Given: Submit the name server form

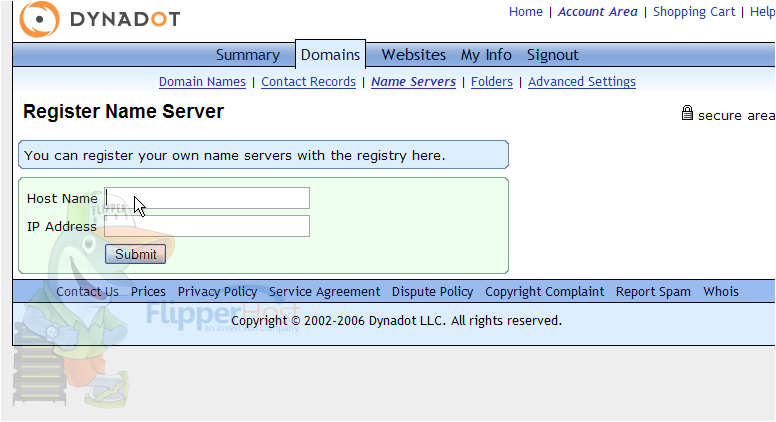Looking at the screenshot, I should pos(135,254).
